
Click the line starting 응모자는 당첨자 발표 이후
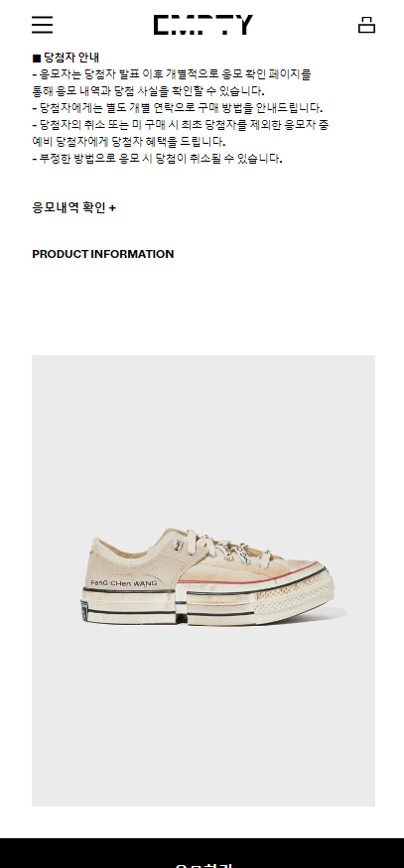click(172, 74)
